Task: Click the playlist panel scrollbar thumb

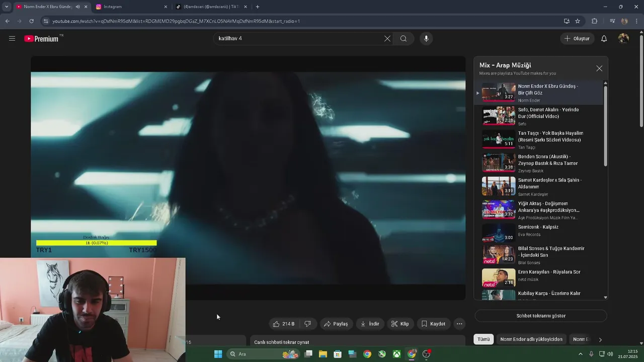Action: tap(605, 126)
